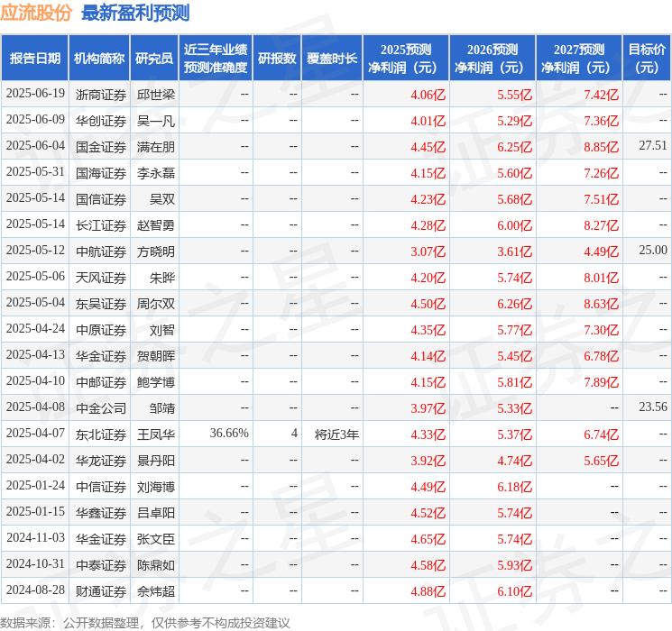Click target price 27.51
This screenshot has height=631, width=672.
pyautogui.click(x=653, y=146)
